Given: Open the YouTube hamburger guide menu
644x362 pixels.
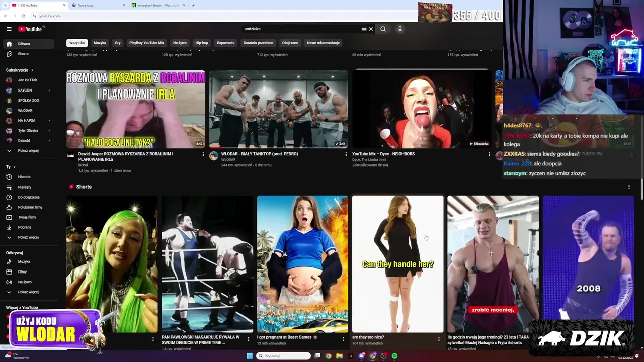Looking at the screenshot, I should point(9,29).
